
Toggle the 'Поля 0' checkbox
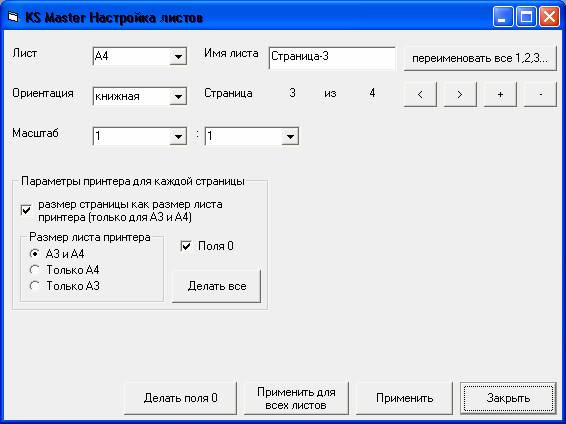pyautogui.click(x=186, y=246)
